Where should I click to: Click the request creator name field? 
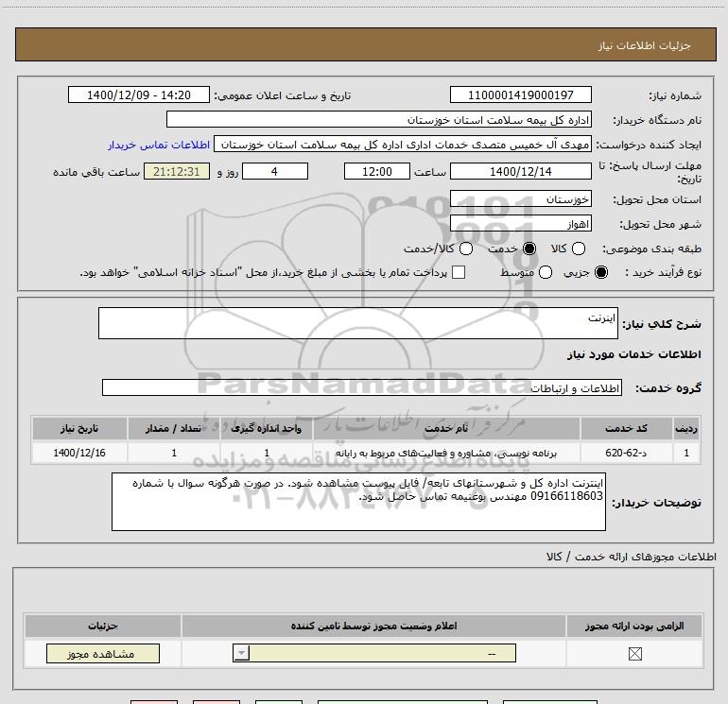click(x=403, y=145)
